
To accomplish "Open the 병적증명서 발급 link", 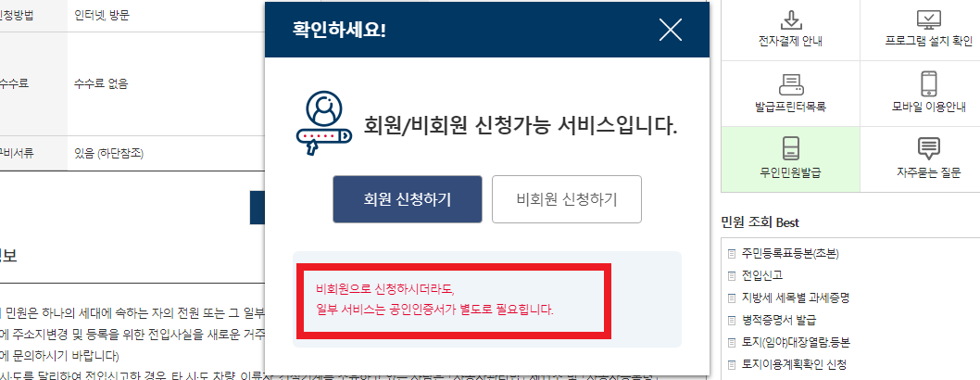I will point(779,321).
